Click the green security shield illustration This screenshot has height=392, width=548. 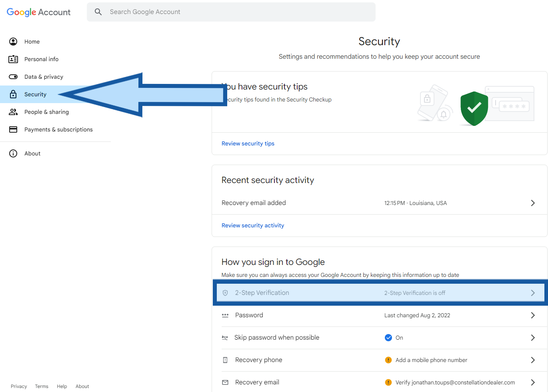(x=474, y=108)
